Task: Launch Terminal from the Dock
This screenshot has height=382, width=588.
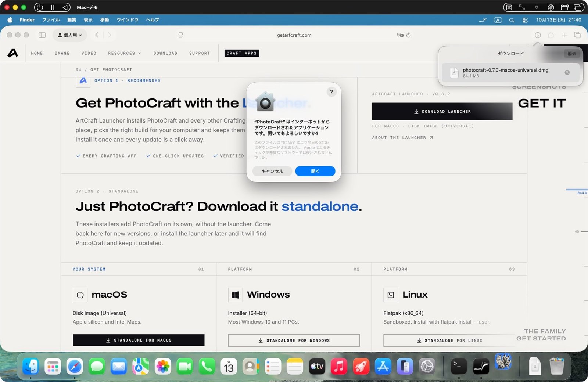Action: pos(459,366)
